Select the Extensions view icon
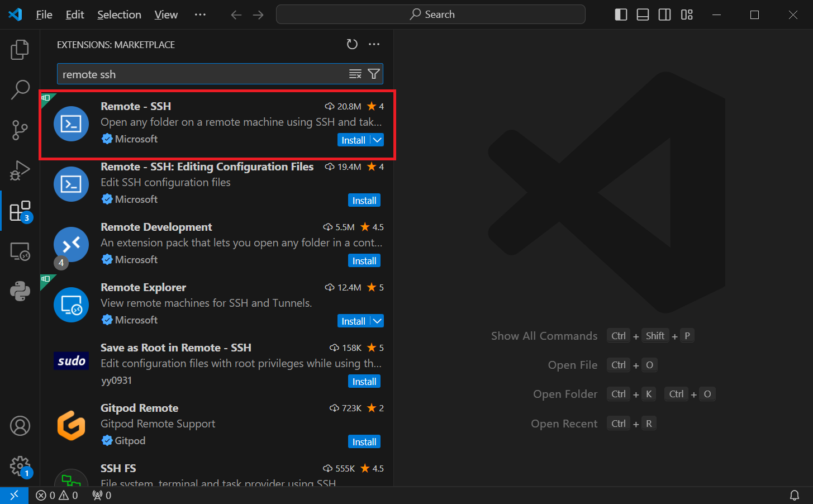Screen dimensions: 813x504 tap(21, 211)
